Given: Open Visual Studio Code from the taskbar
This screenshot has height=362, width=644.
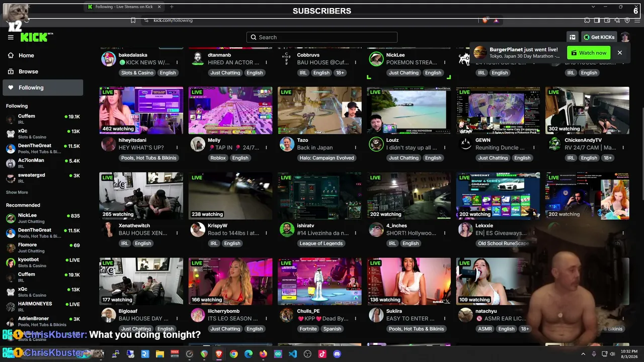Looking at the screenshot, I should (x=293, y=354).
